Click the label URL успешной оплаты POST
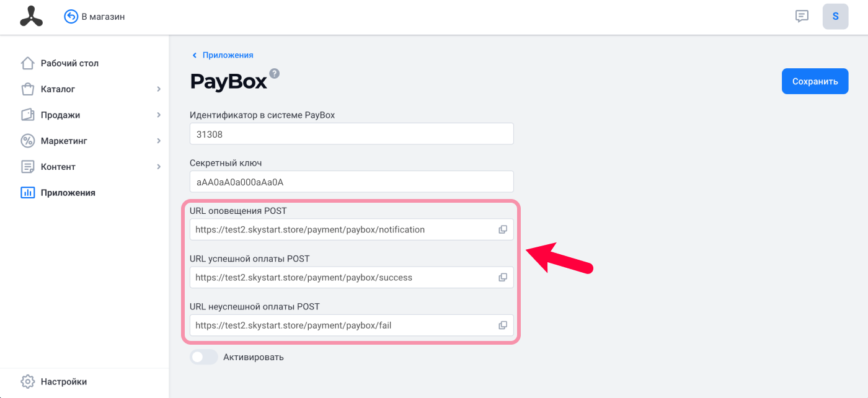The image size is (868, 398). [249, 259]
